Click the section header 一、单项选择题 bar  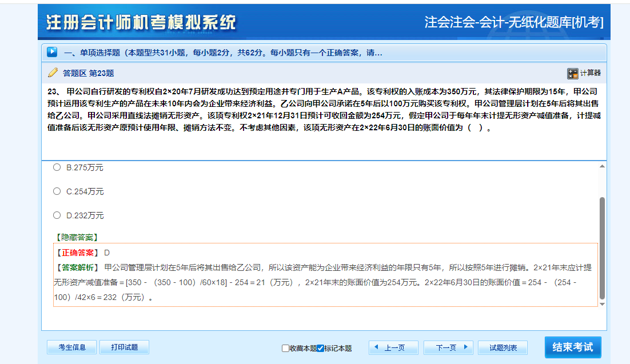tap(223, 53)
